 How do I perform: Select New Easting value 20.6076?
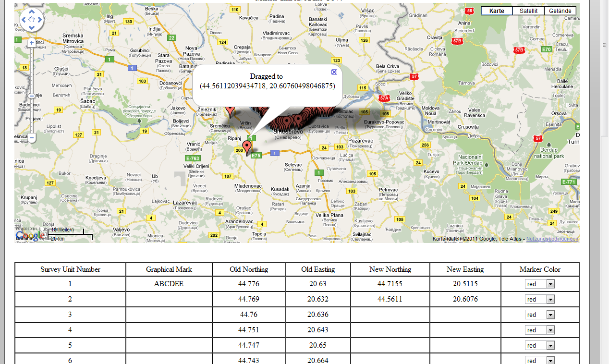point(465,299)
